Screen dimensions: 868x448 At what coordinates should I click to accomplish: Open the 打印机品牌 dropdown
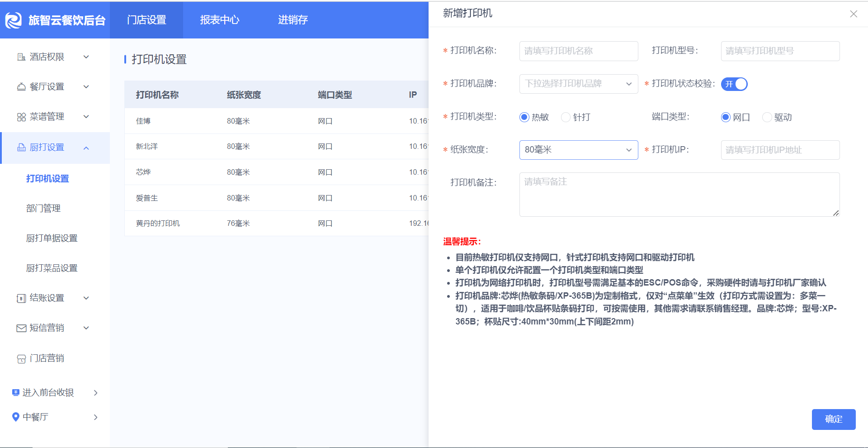(579, 84)
